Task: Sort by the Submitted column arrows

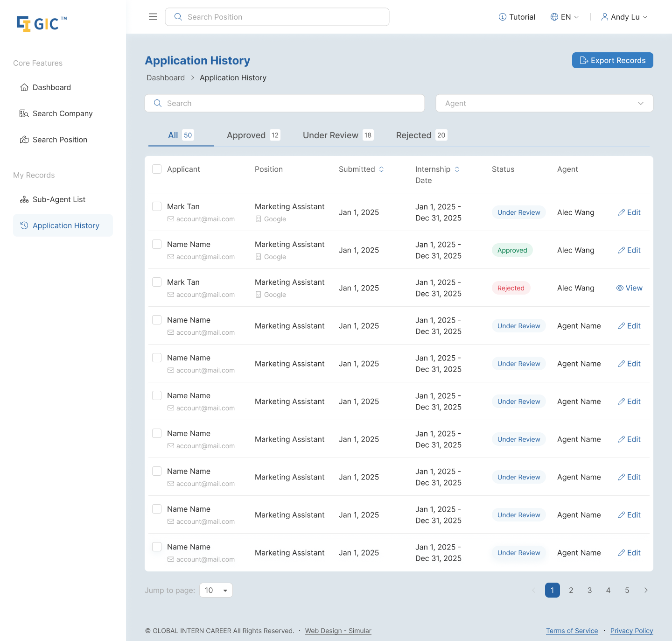Action: point(381,169)
